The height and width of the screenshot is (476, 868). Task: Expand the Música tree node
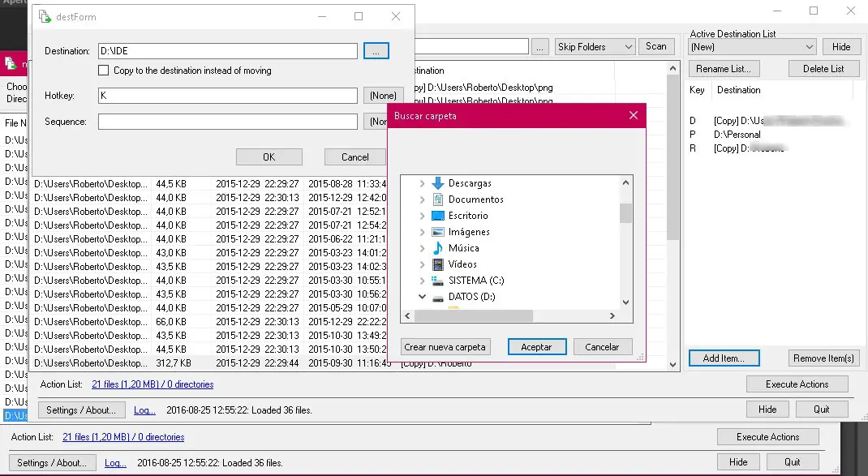422,248
